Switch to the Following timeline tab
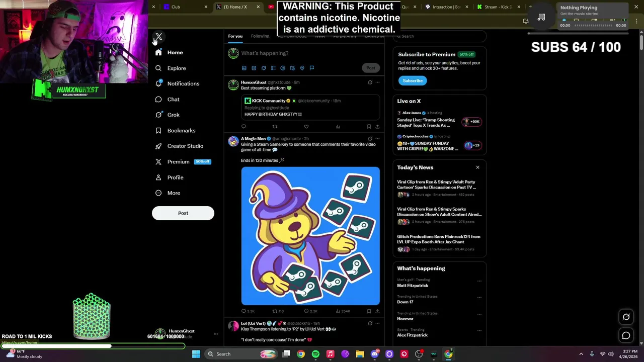This screenshot has height=362, width=644. tap(260, 36)
